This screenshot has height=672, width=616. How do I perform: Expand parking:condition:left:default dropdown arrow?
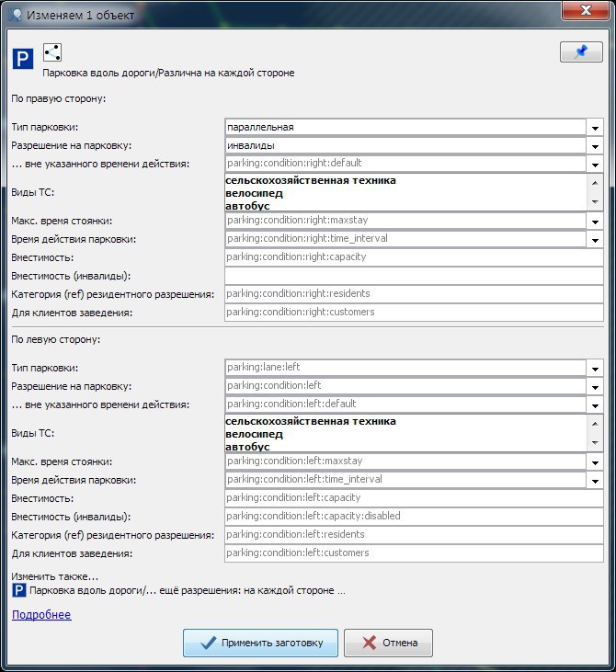coord(595,405)
